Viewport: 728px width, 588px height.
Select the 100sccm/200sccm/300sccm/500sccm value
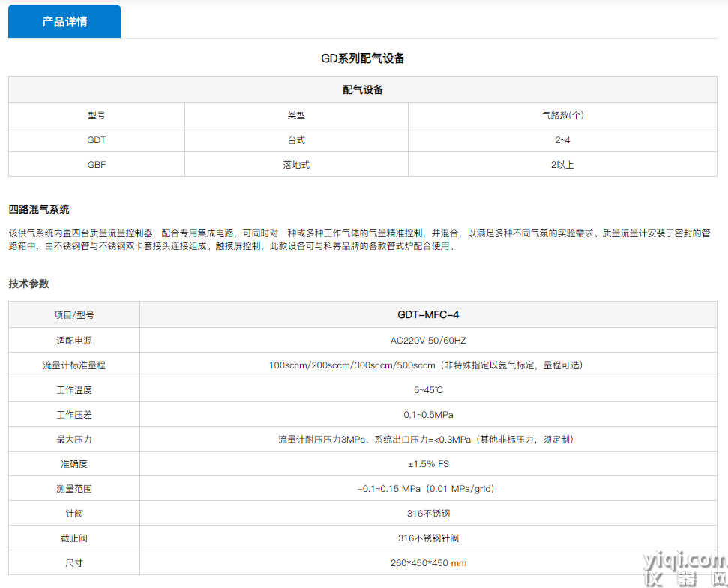pyautogui.click(x=428, y=365)
